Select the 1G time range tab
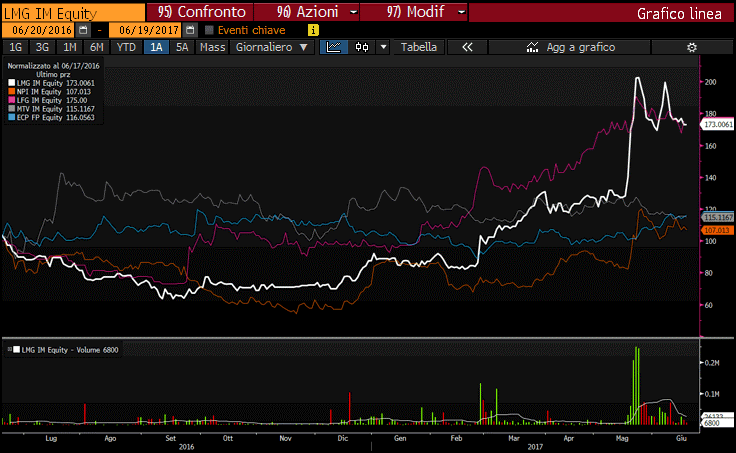The width and height of the screenshot is (736, 453). pyautogui.click(x=15, y=47)
